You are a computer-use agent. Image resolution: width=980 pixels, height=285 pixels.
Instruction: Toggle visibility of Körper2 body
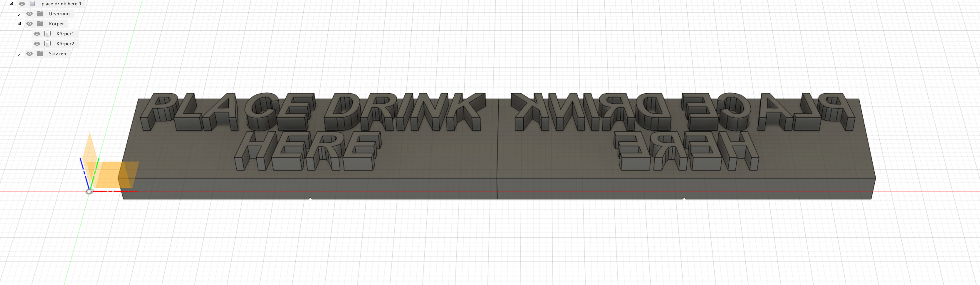[x=37, y=44]
